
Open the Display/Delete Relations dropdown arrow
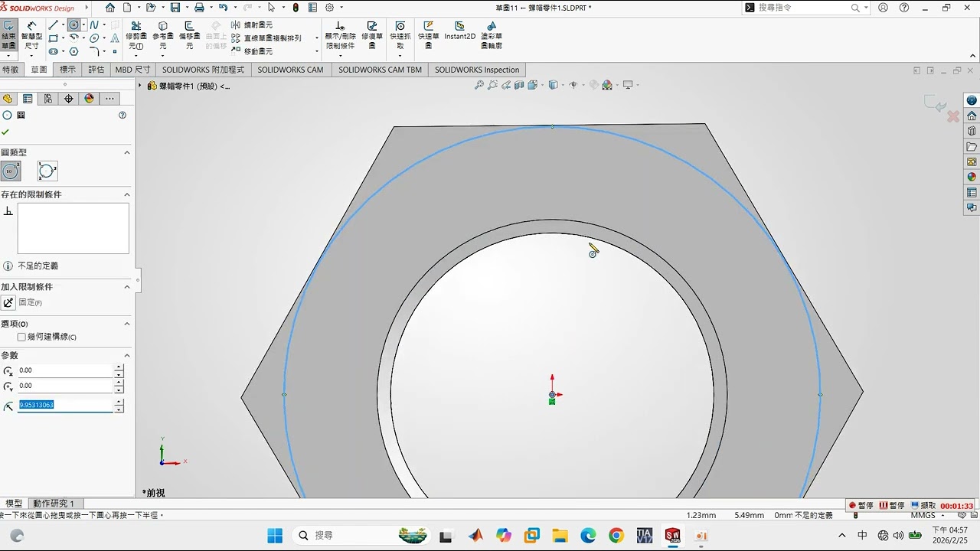(340, 55)
